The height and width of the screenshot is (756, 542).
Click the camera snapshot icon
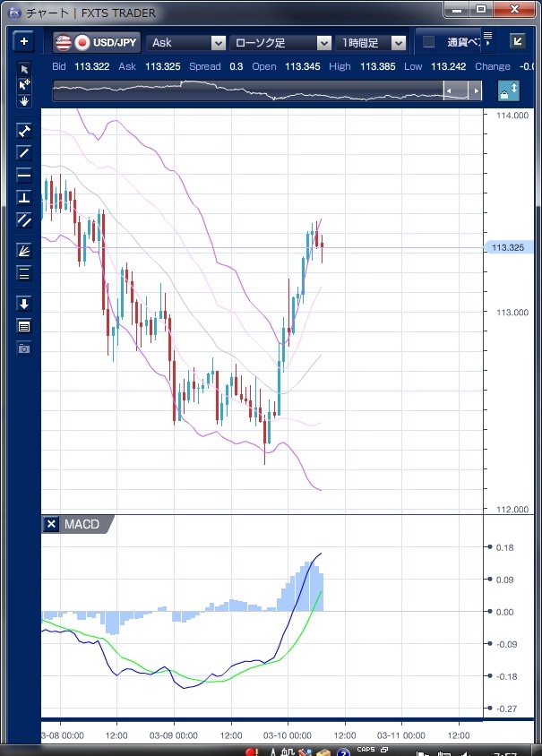pyautogui.click(x=24, y=348)
